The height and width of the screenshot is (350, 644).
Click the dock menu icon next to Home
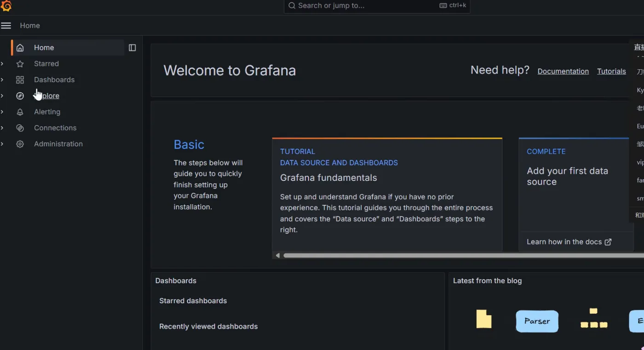click(132, 48)
